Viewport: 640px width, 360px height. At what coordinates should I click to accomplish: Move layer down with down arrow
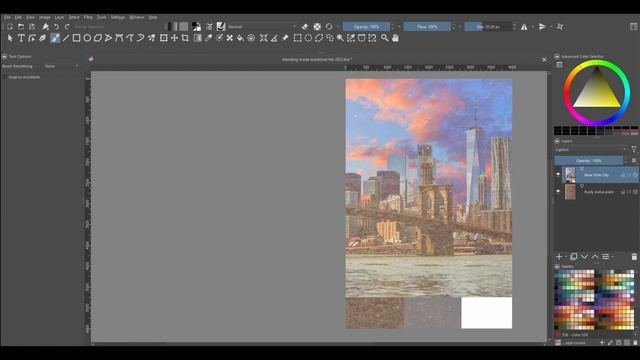coord(584,257)
